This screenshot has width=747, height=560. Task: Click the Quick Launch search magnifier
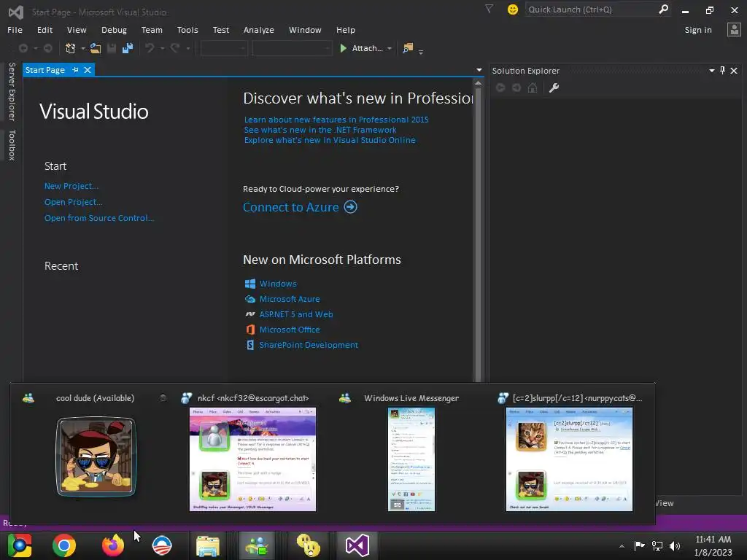point(662,9)
